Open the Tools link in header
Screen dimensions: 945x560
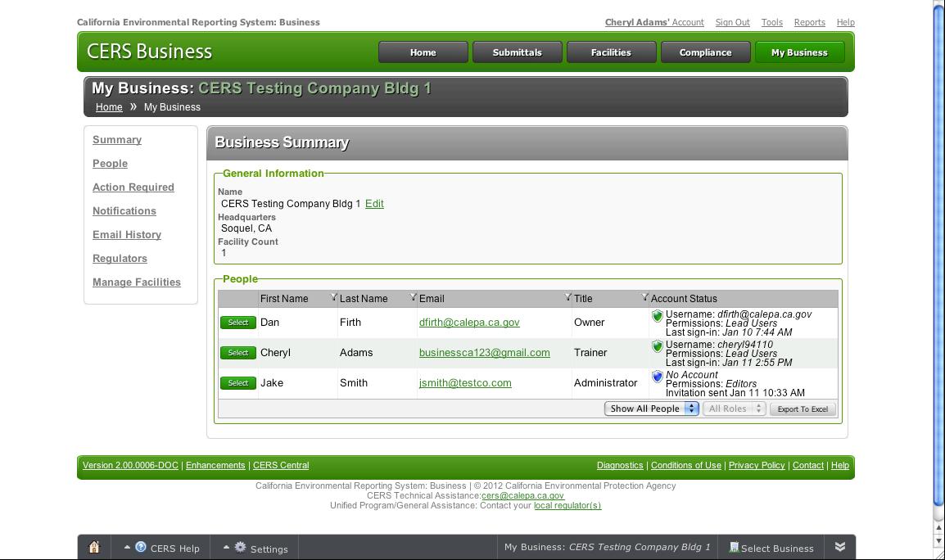click(772, 22)
